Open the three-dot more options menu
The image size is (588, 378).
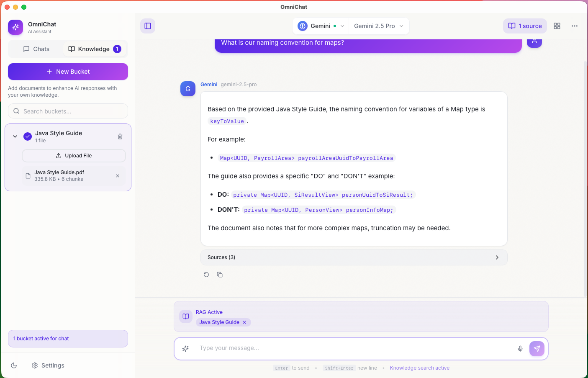coord(574,26)
